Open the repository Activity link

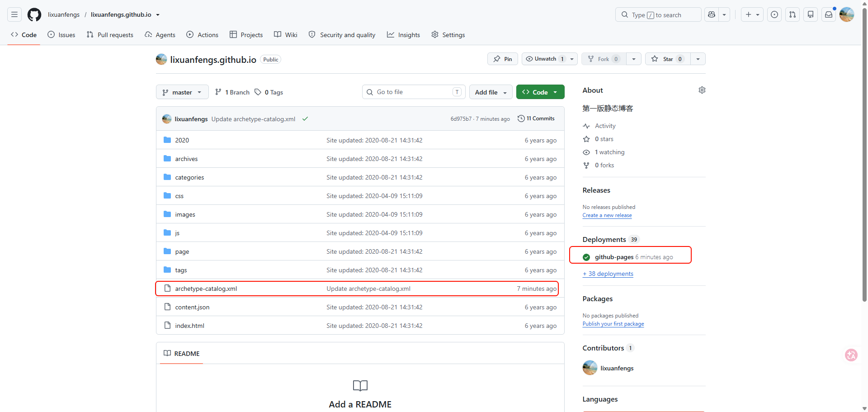[x=605, y=126]
